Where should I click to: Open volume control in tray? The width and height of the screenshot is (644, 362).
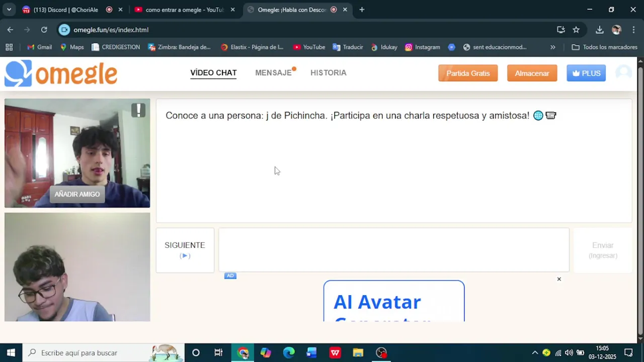569,352
